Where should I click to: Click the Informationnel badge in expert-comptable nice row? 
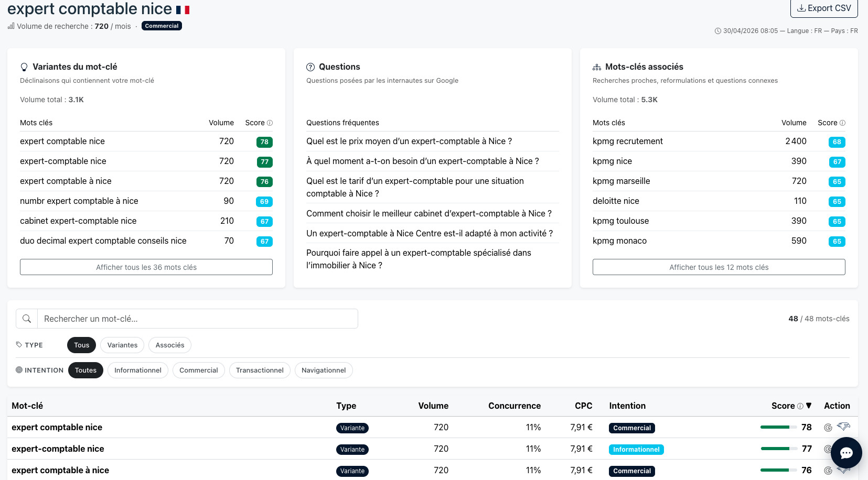click(x=636, y=450)
